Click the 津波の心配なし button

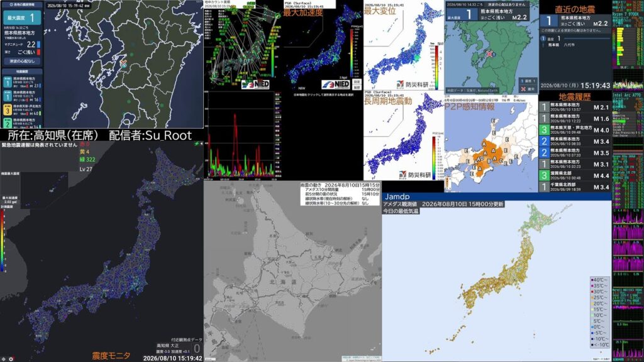coord(22,61)
